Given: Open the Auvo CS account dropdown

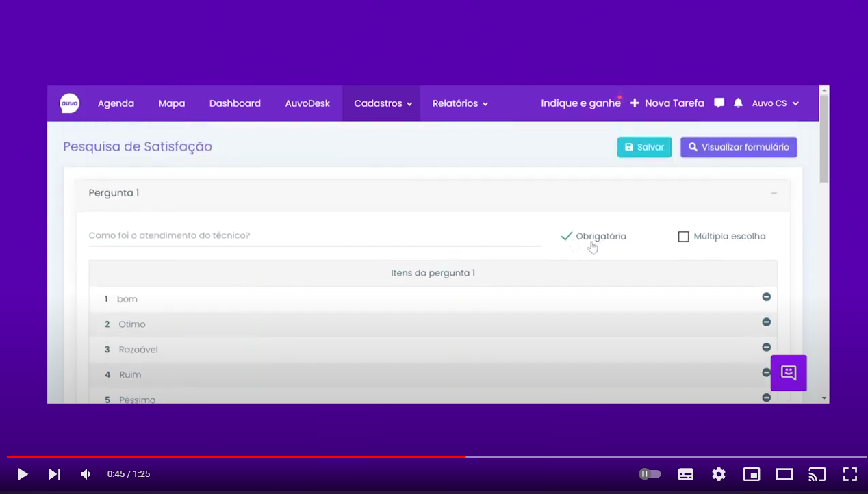Looking at the screenshot, I should point(775,103).
